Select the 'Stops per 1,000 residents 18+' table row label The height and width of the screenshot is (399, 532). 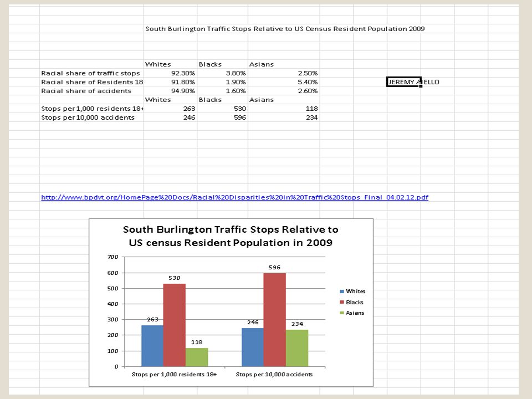coord(93,109)
